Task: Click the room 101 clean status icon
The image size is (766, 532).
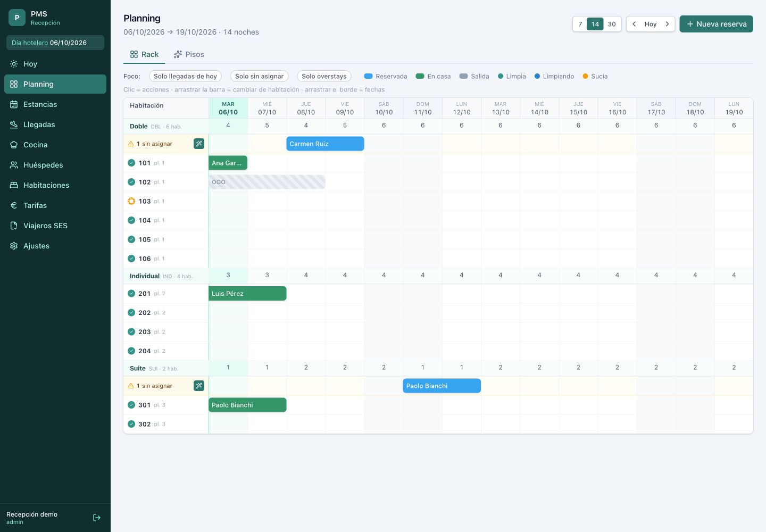Action: [x=131, y=163]
